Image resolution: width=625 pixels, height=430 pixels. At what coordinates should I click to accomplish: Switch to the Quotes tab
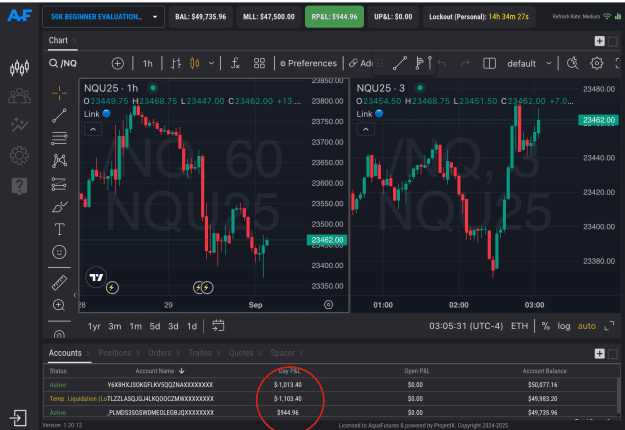point(241,353)
